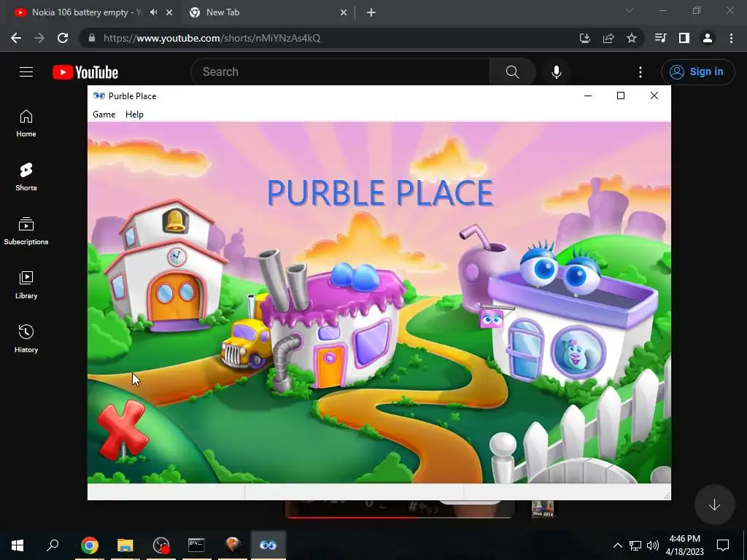Open clock showing 4:46 PM
This screenshot has width=747, height=560.
coord(684,545)
